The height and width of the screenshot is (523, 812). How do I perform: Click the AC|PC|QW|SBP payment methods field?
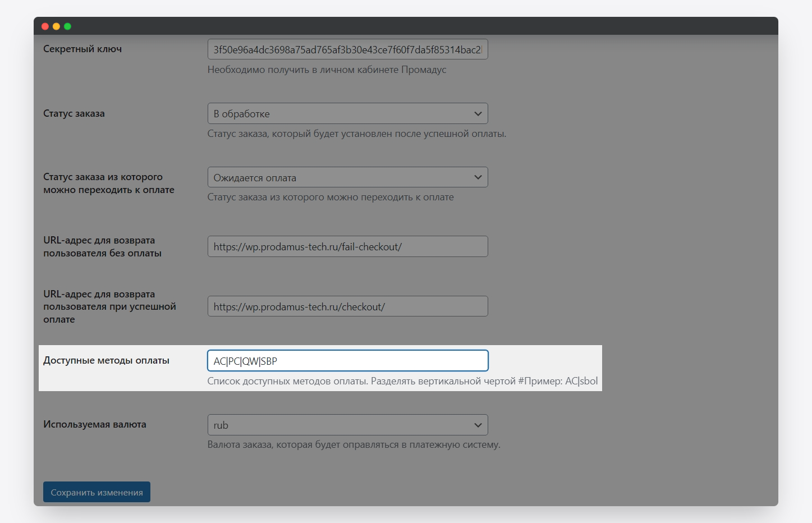click(x=347, y=361)
